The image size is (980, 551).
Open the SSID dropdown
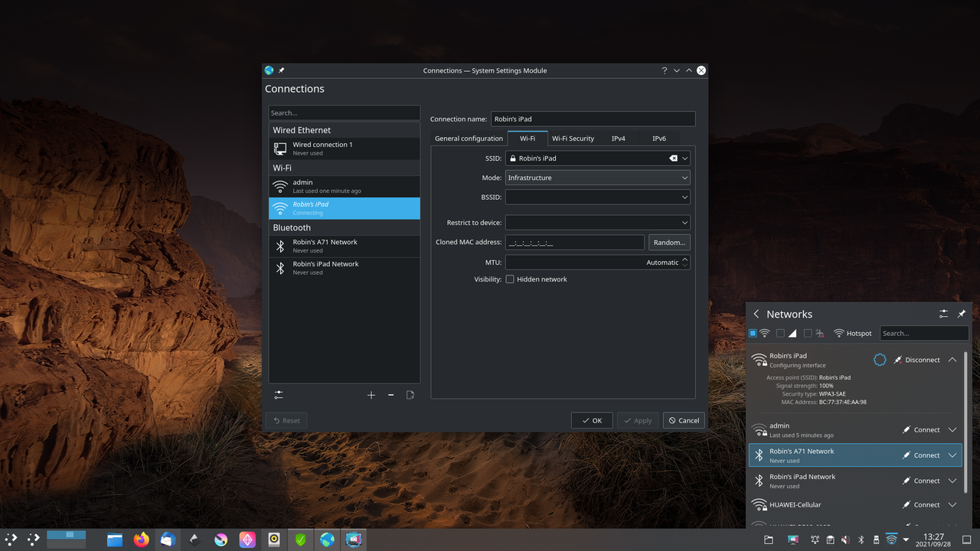point(685,158)
